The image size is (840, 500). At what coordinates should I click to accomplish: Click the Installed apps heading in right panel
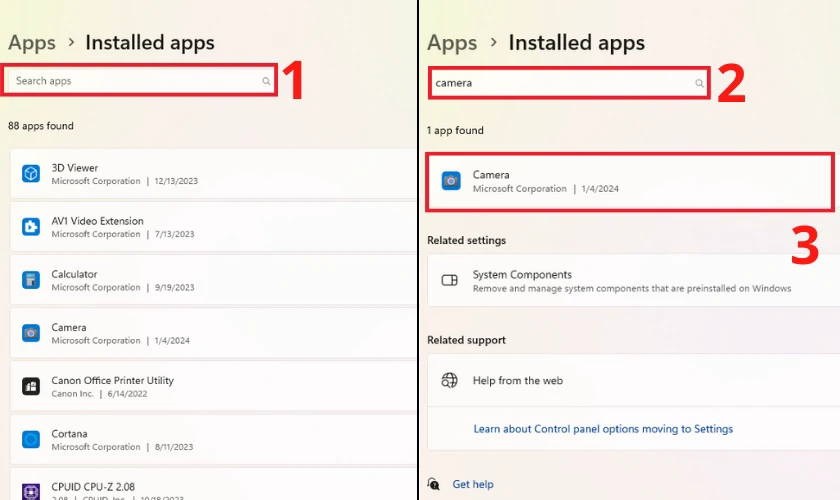tap(577, 43)
